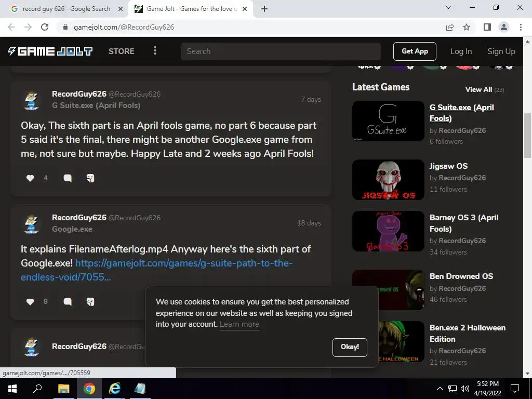
Task: Click the page vertical scrollbar thumb
Action: point(527,136)
